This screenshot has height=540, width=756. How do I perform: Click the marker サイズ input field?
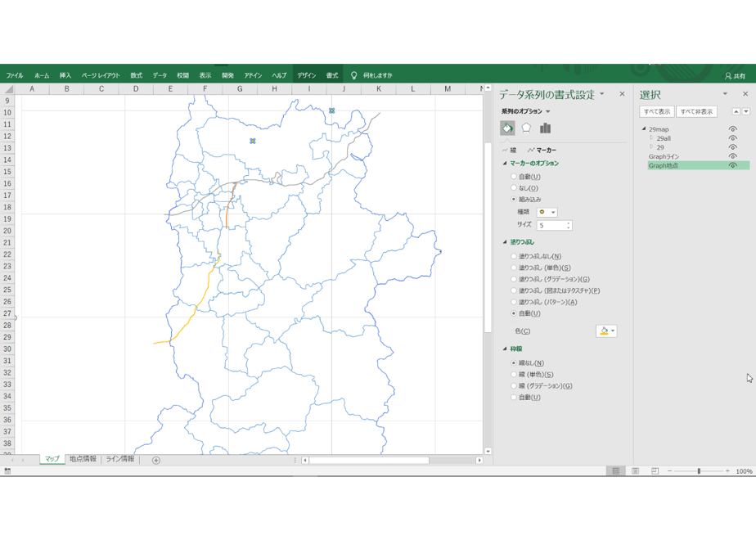tap(551, 226)
